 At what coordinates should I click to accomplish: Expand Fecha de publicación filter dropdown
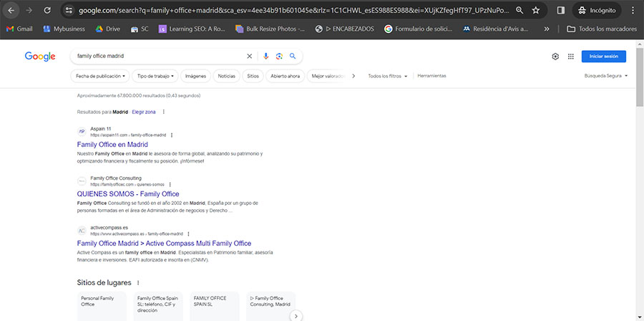coord(100,76)
